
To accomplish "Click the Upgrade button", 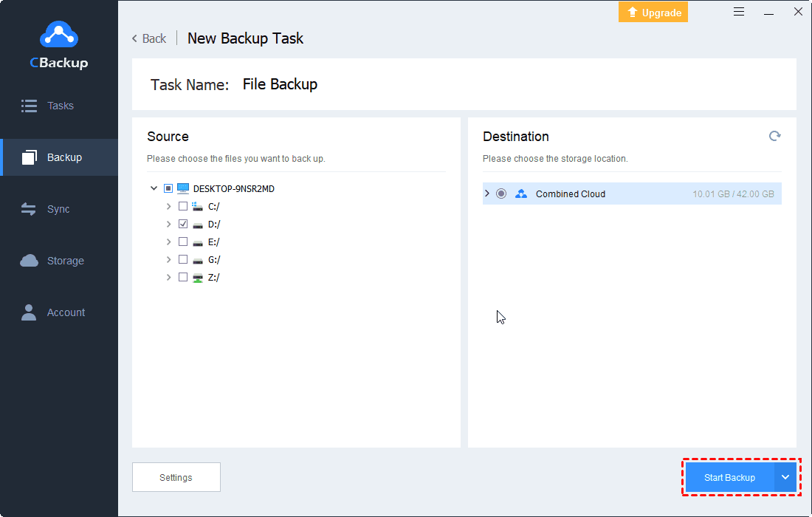I will click(x=653, y=13).
